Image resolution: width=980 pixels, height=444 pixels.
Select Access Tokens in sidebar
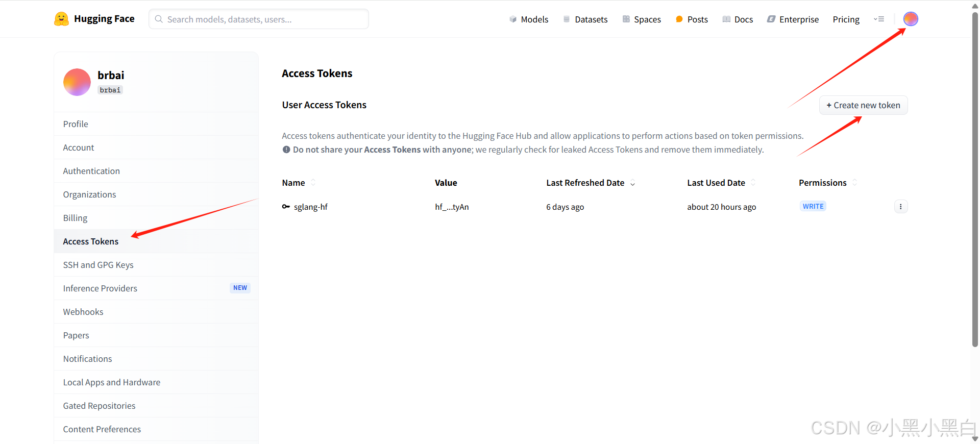pyautogui.click(x=156, y=241)
